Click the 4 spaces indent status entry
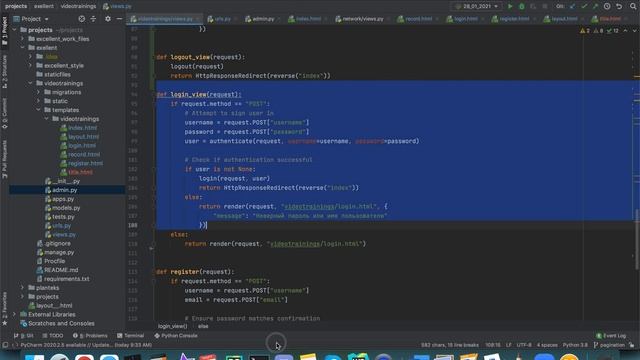The height and width of the screenshot is (360, 640). pyautogui.click(x=547, y=345)
